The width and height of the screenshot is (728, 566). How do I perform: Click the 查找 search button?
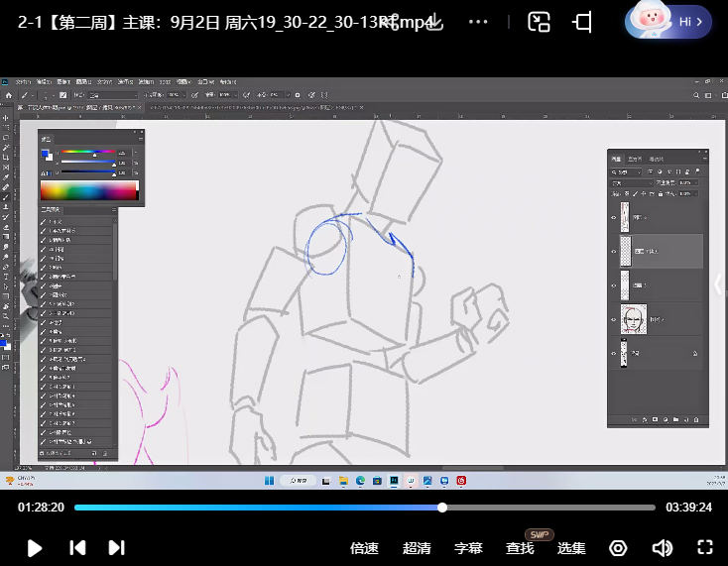520,547
